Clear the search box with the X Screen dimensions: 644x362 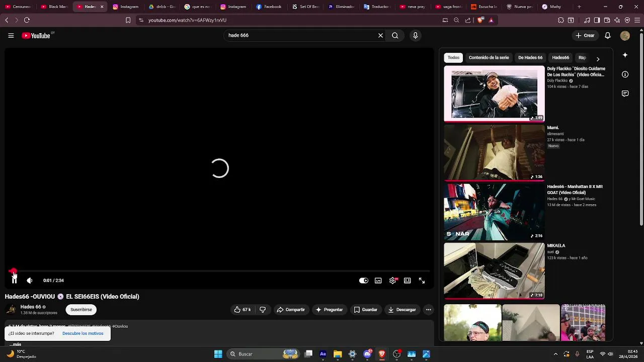pos(380,35)
